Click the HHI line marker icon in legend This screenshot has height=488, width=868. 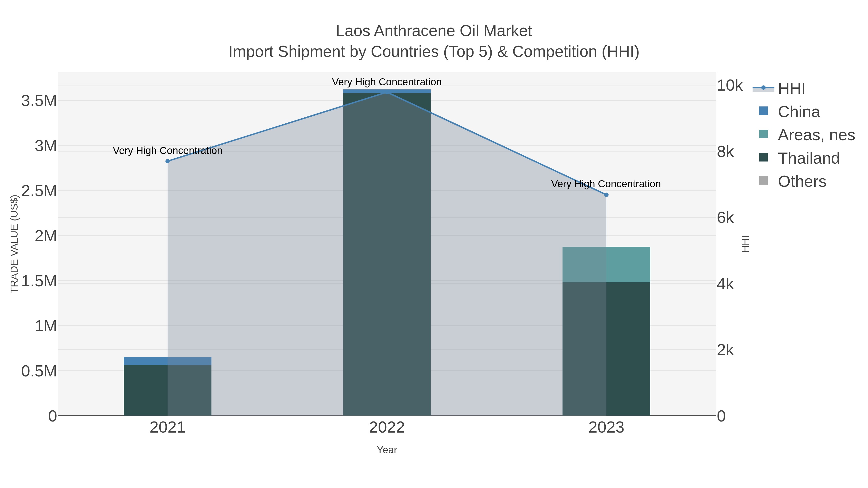pos(763,88)
